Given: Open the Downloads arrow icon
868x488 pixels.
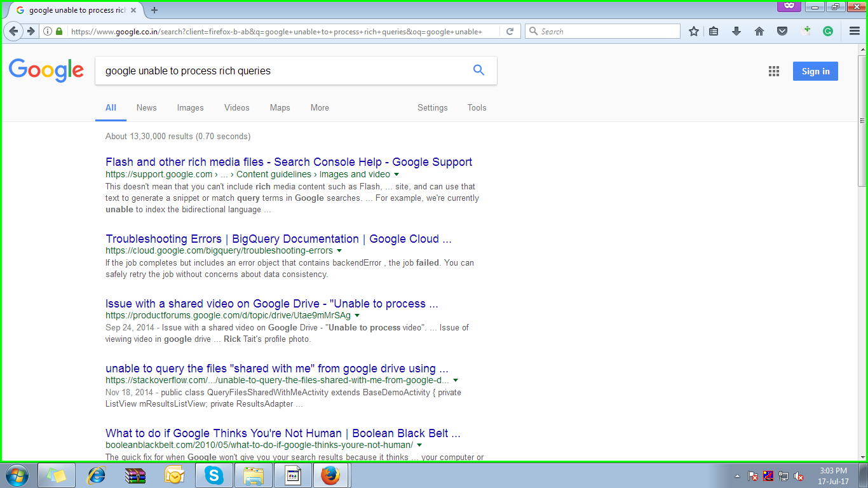Looking at the screenshot, I should (736, 31).
